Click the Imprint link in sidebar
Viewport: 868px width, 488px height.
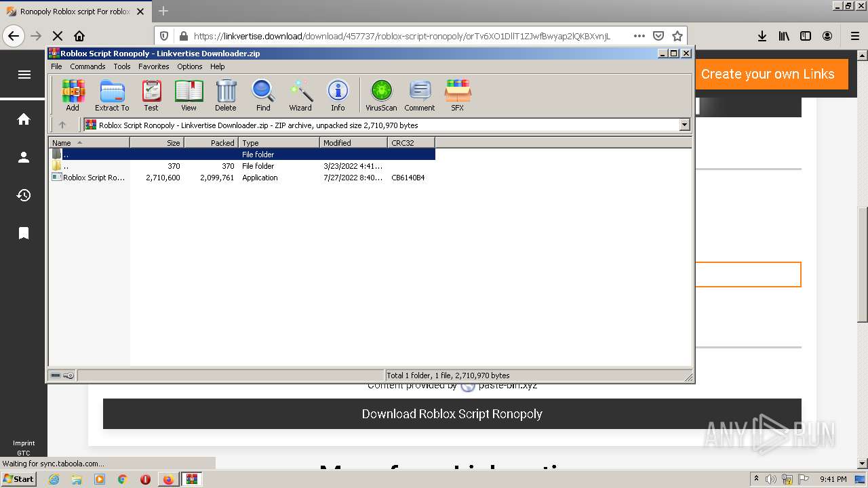coord(24,443)
